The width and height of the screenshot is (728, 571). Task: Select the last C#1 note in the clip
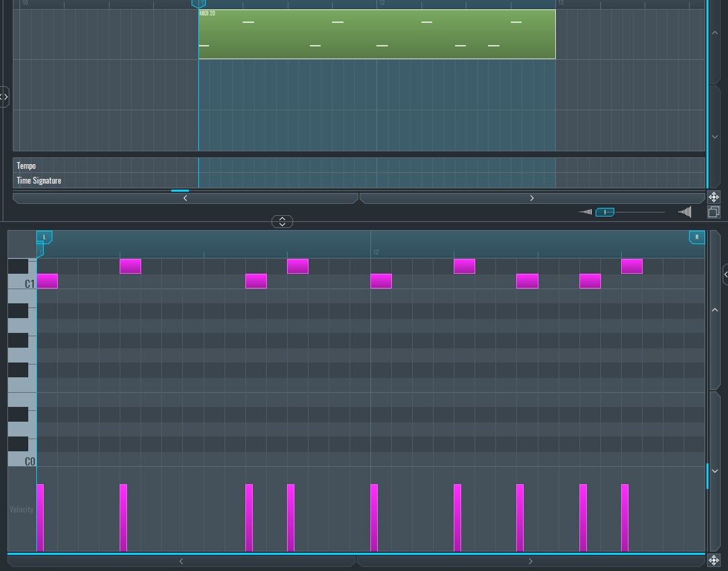click(632, 266)
